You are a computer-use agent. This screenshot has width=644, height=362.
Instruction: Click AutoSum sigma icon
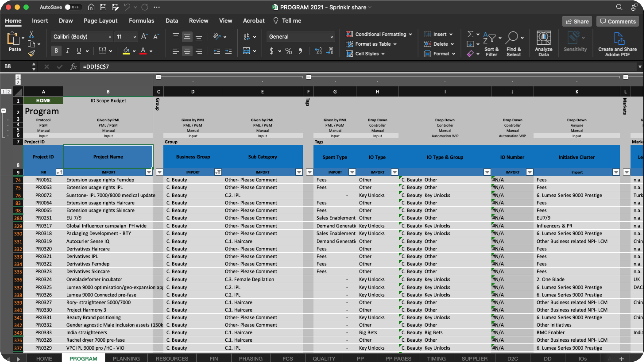pos(470,34)
